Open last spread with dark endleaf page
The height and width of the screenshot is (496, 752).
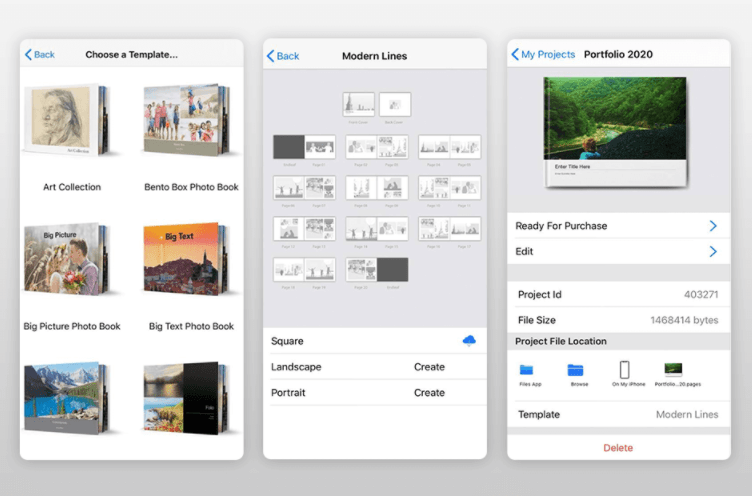[377, 269]
